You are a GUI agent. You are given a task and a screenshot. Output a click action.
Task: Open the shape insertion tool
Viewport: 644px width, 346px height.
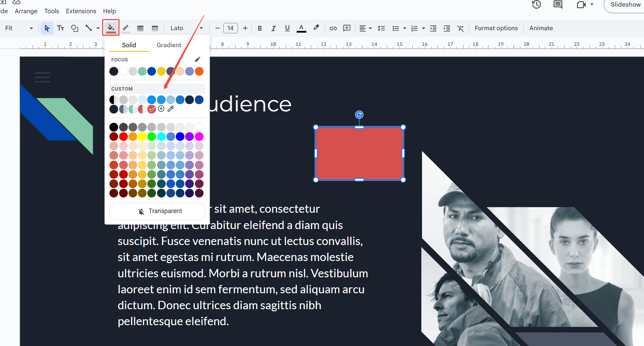75,28
